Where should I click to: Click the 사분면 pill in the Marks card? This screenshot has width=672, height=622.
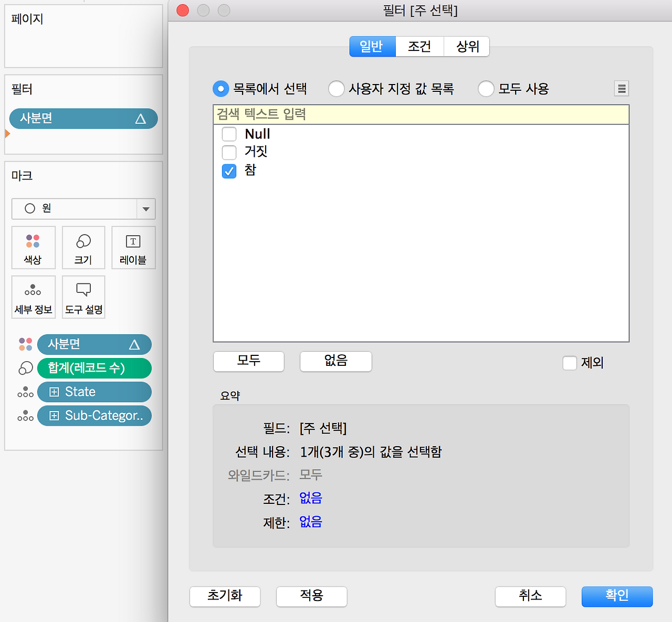point(94,344)
